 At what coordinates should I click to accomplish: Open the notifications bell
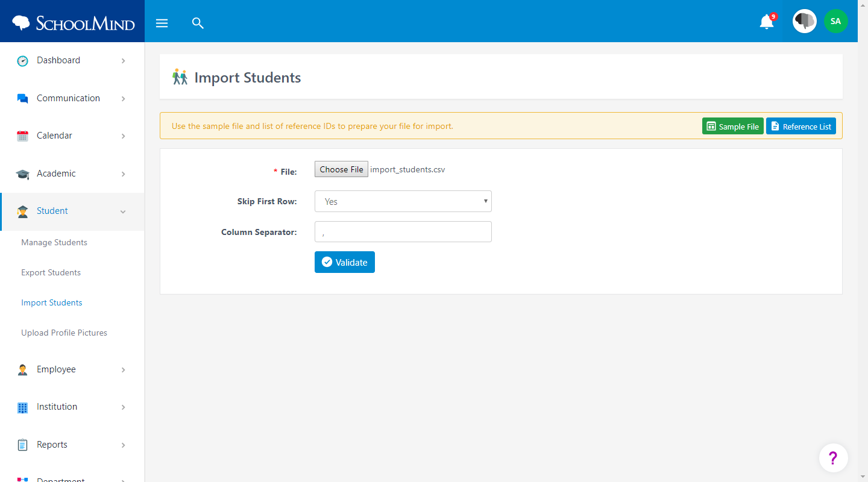click(x=767, y=22)
